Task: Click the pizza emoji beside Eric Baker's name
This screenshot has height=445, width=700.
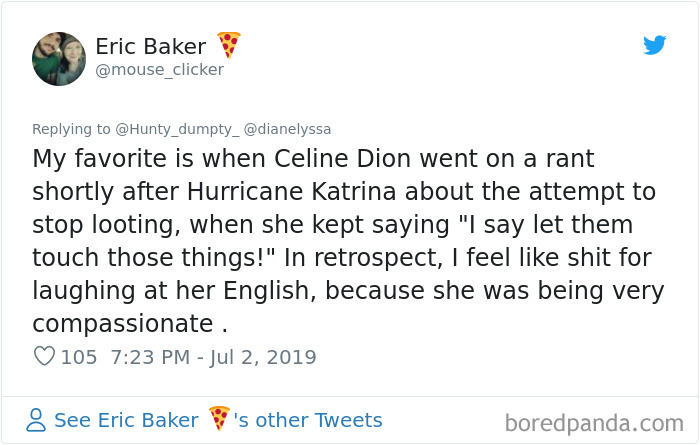Action: point(230,45)
